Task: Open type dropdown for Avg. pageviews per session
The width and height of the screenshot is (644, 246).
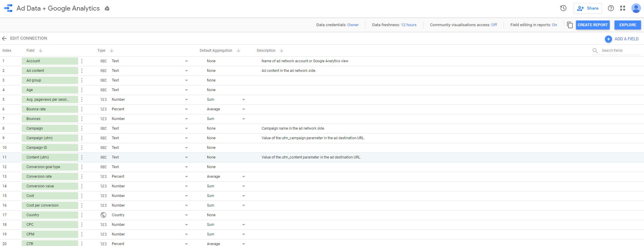Action: [x=186, y=100]
